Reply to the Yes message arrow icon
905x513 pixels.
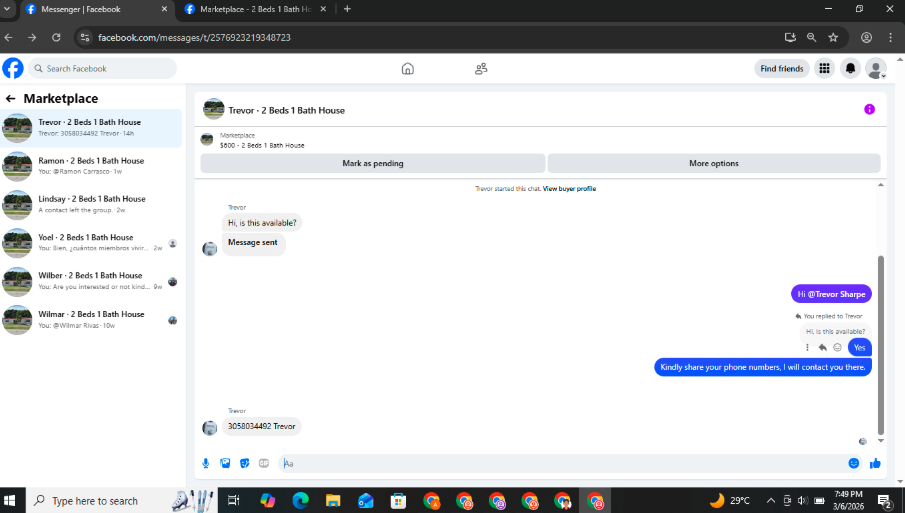(x=822, y=347)
